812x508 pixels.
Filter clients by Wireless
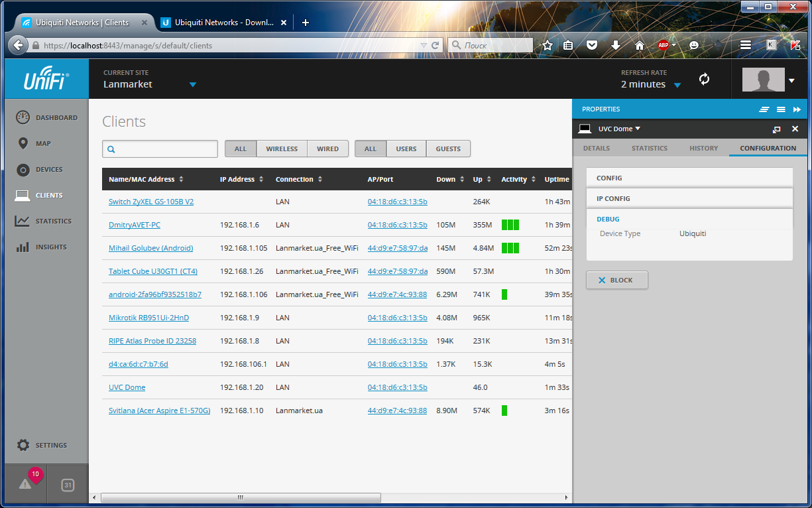(282, 149)
